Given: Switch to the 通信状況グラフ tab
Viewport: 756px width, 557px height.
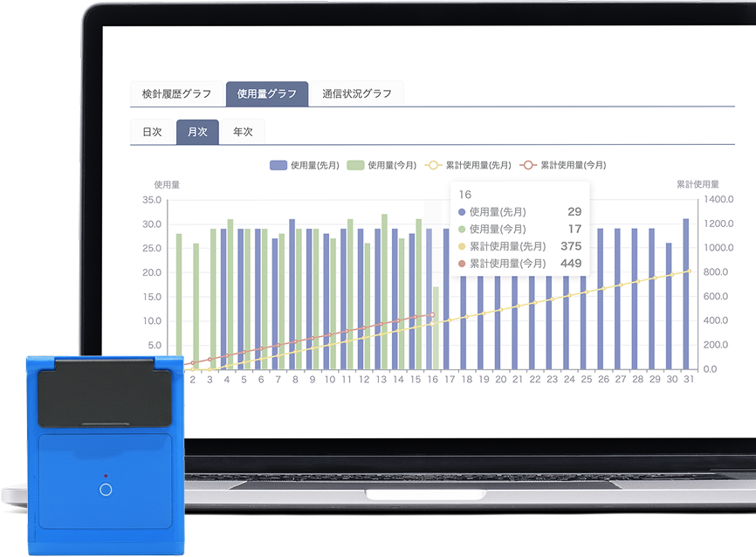Looking at the screenshot, I should click(x=356, y=94).
